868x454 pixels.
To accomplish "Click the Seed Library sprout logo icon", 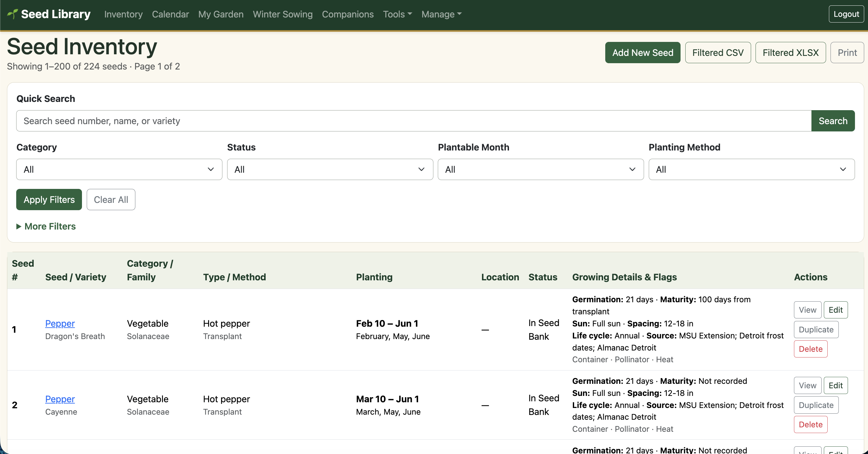I will tap(12, 14).
